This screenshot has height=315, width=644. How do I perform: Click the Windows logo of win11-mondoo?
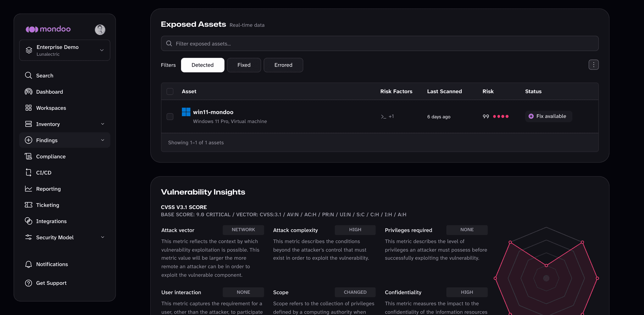[186, 112]
